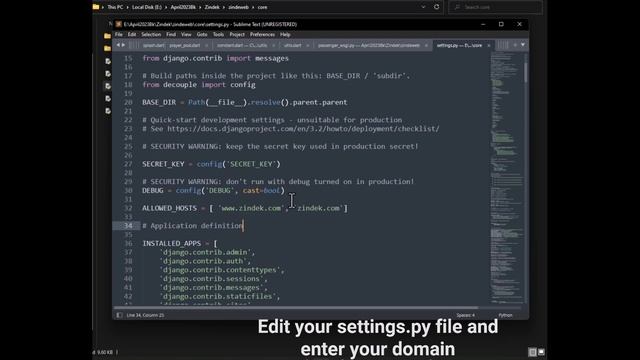
Task: Open the Find menu
Action: click(x=171, y=35)
